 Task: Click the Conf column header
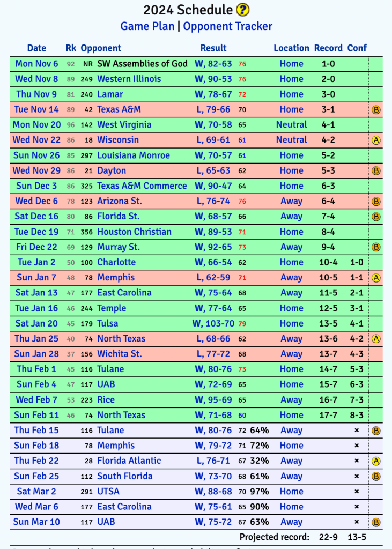[x=357, y=48]
